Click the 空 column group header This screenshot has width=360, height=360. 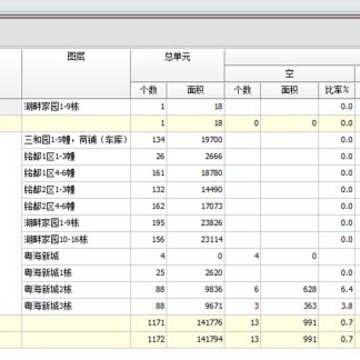(289, 74)
